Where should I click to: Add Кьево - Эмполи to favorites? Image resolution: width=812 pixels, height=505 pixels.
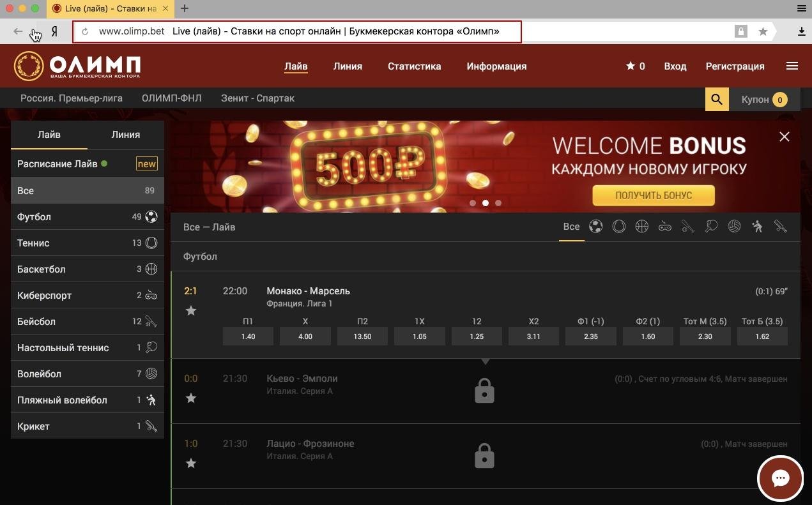190,398
